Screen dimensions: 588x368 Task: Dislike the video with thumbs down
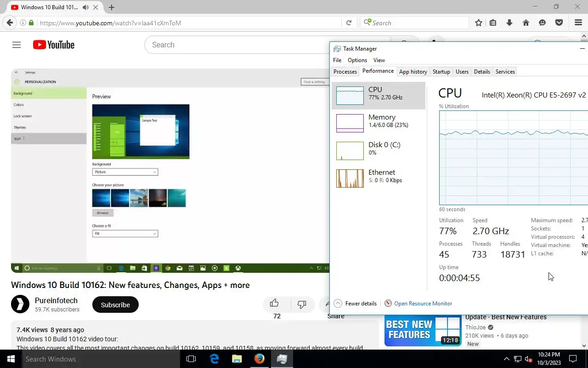tap(302, 304)
